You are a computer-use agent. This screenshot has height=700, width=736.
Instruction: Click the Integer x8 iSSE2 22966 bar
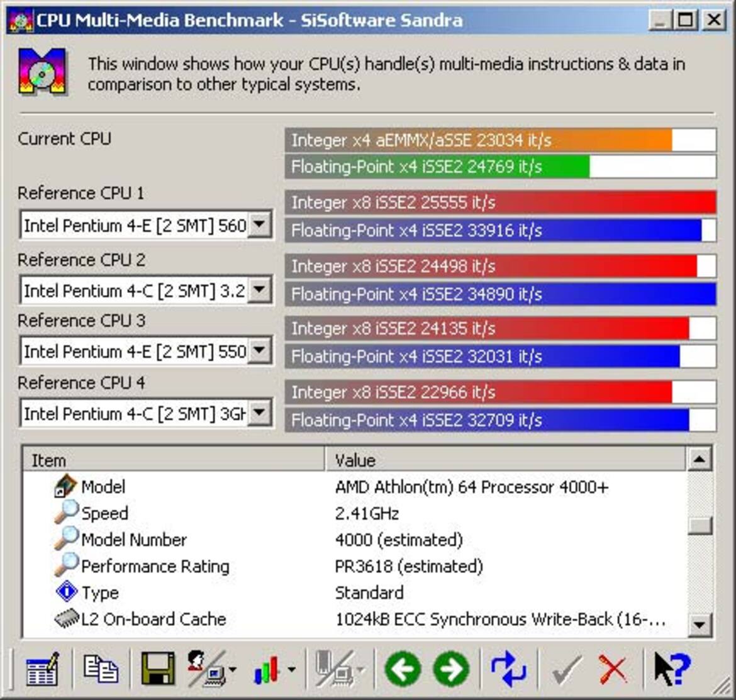500,392
